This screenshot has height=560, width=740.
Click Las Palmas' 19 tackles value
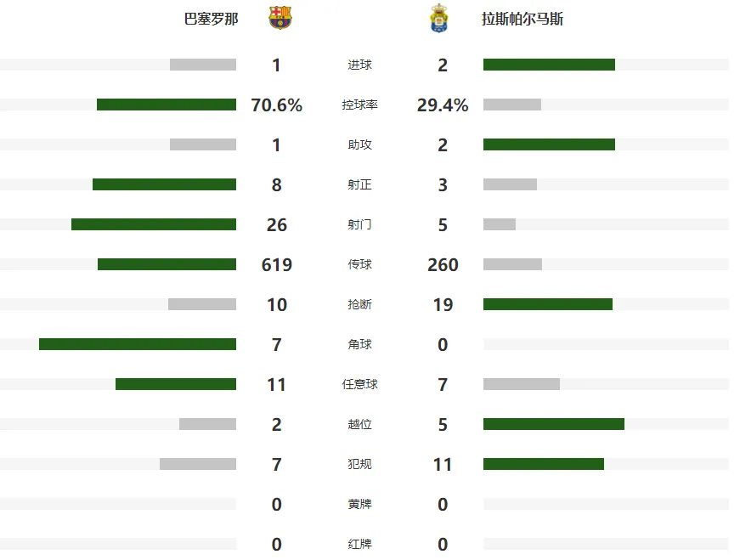(443, 304)
